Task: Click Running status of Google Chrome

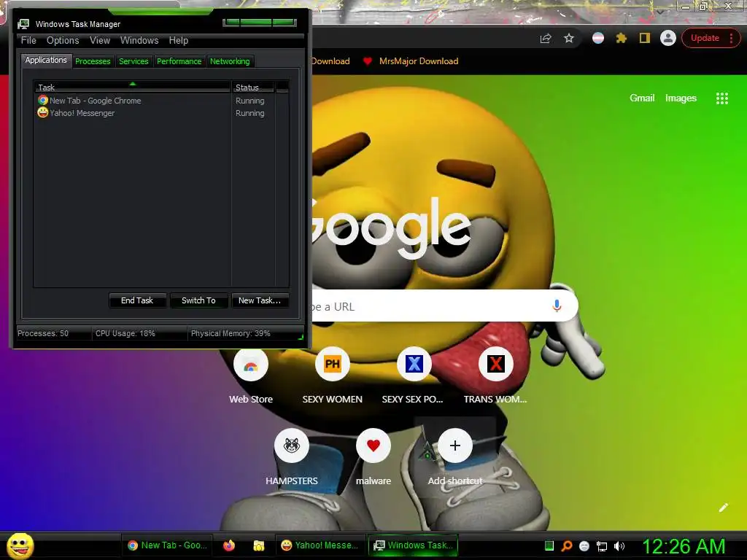Action: [x=250, y=101]
